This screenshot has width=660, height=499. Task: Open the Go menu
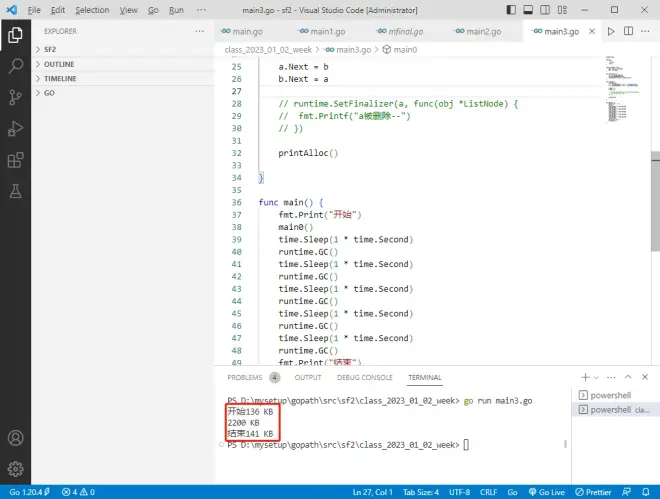click(153, 10)
